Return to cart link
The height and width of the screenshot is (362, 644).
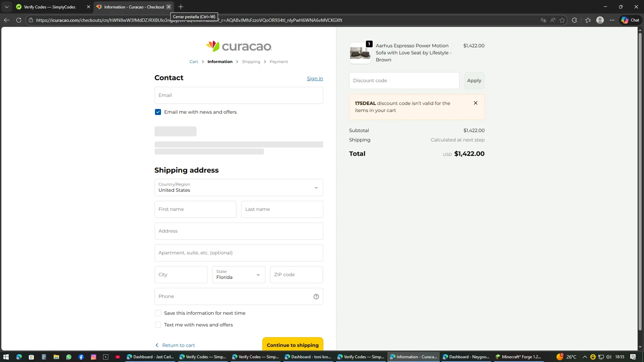[175, 345]
